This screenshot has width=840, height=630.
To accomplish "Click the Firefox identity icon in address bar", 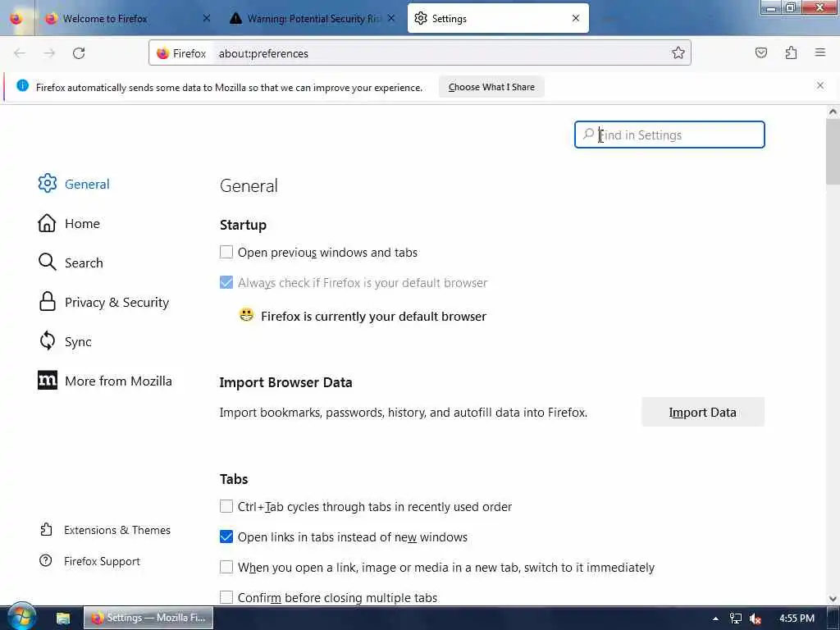I will [163, 53].
